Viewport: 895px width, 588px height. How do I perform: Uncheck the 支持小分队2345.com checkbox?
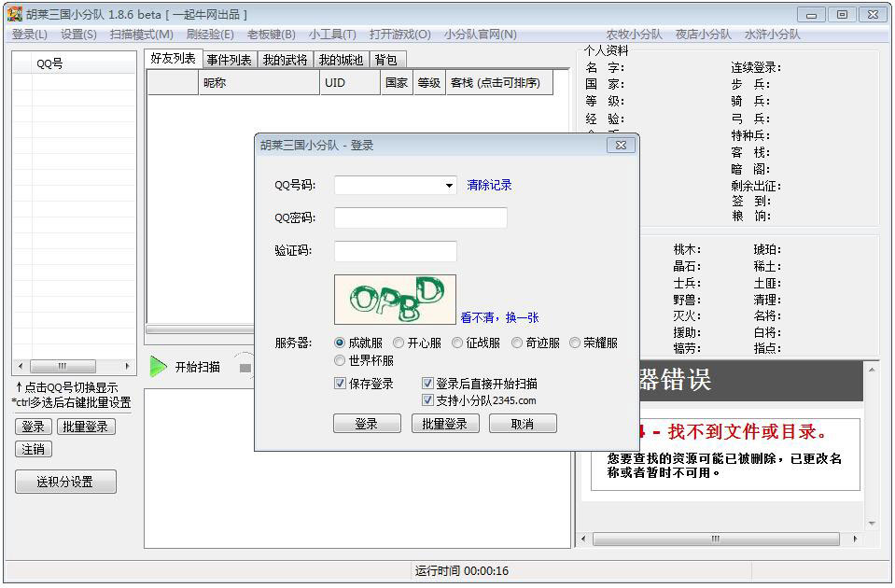[x=427, y=399]
